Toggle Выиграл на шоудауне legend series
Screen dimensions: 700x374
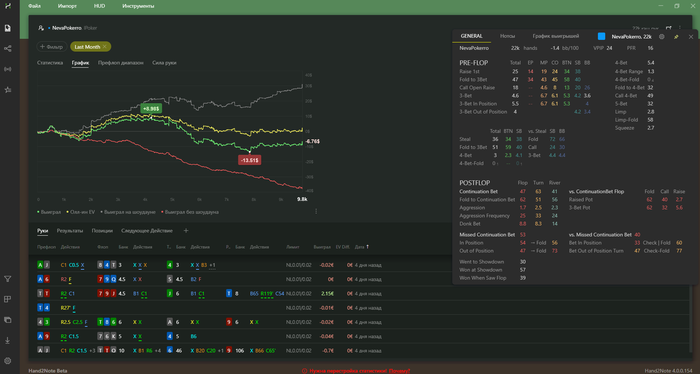click(x=129, y=212)
